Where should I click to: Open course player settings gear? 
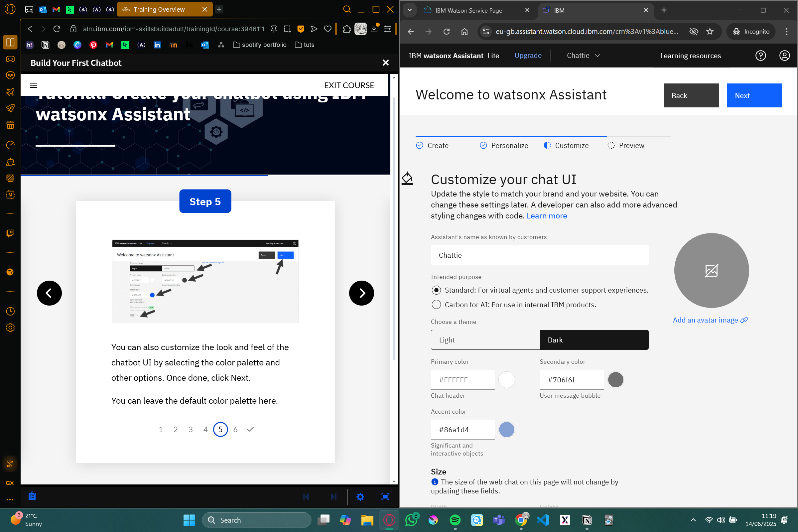coord(360,497)
